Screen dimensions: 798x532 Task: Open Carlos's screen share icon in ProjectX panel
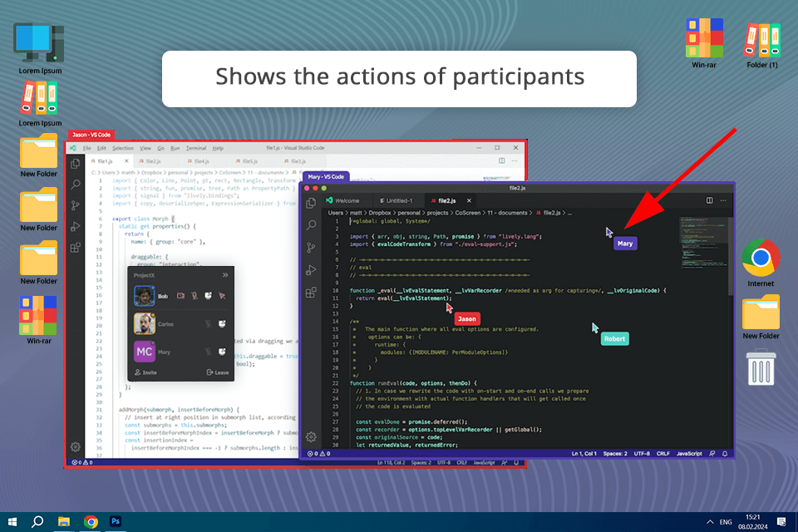click(222, 324)
